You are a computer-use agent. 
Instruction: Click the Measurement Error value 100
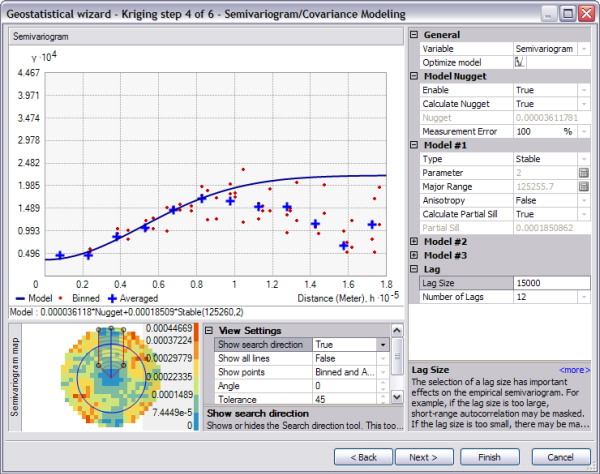pos(523,132)
